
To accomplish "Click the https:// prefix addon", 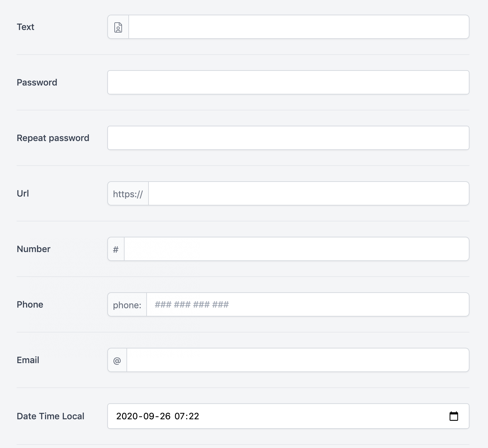I will pyautogui.click(x=128, y=193).
